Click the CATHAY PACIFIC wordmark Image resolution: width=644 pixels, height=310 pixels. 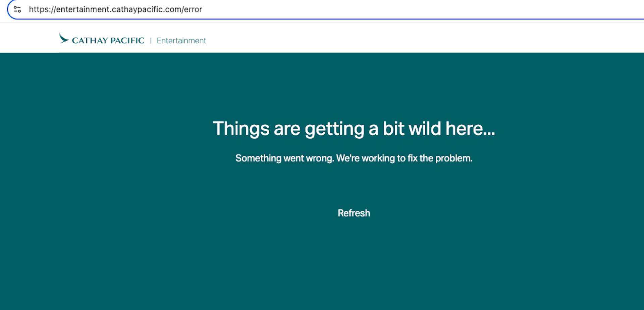coord(108,41)
